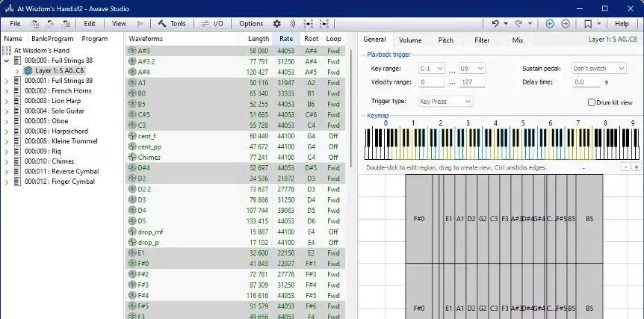644x319 pixels.
Task: Enable the Drum kit view checkbox
Action: pos(592,102)
